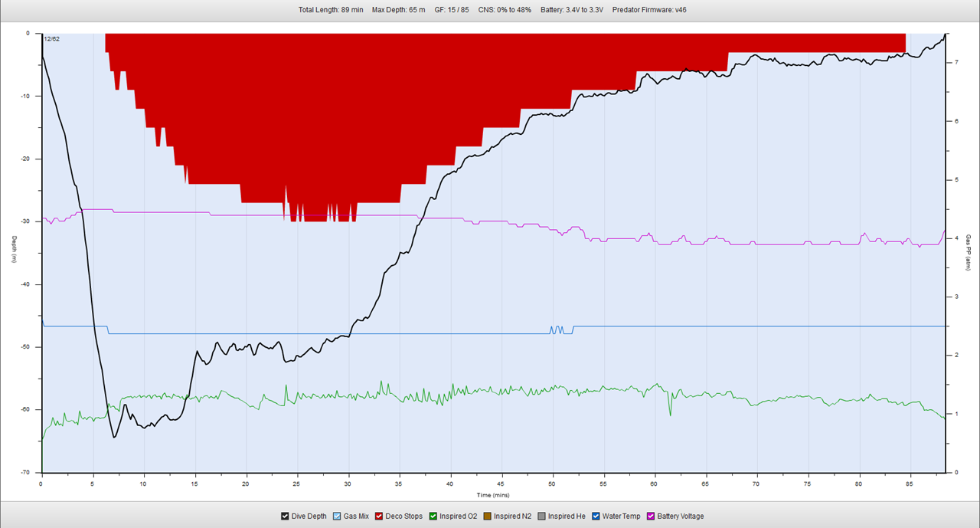This screenshot has width=980, height=528.
Task: Toggle the Dive Depth legend checkbox
Action: point(286,517)
